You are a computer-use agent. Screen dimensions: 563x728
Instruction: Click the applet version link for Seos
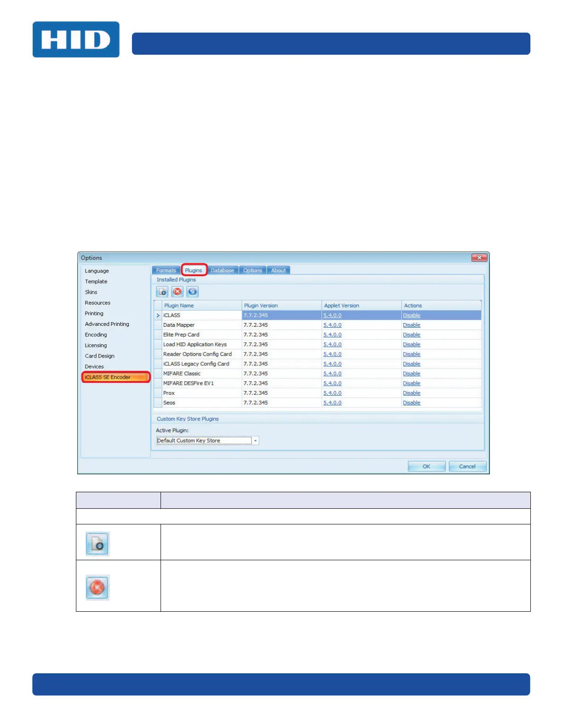tap(333, 403)
